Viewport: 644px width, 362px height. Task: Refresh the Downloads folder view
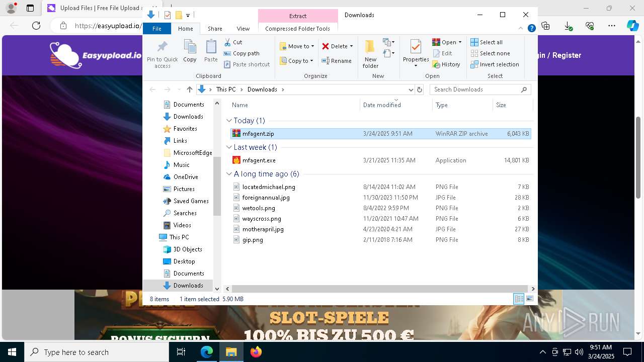[x=420, y=89]
